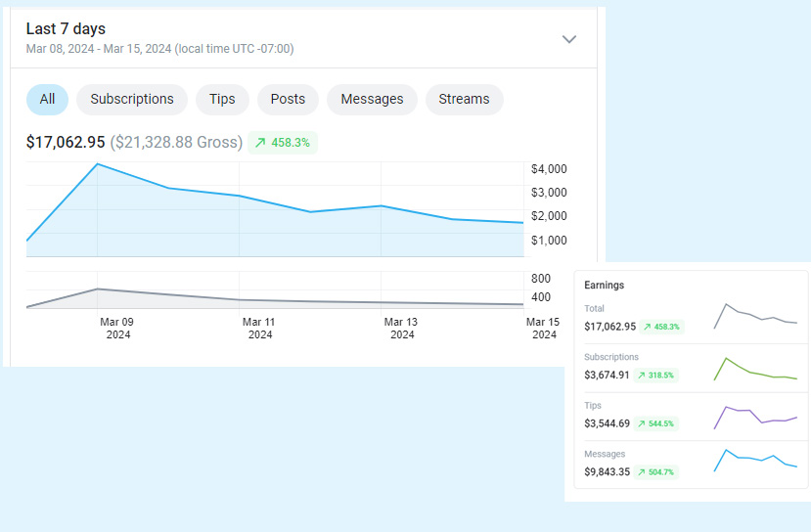The height and width of the screenshot is (532, 811).
Task: Click the gray lower chart peak
Action: click(x=97, y=289)
